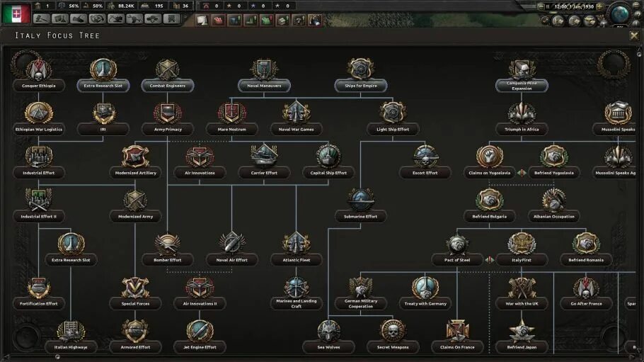Open the trade tab
The width and height of the screenshot is (644, 362).
coord(98,19)
